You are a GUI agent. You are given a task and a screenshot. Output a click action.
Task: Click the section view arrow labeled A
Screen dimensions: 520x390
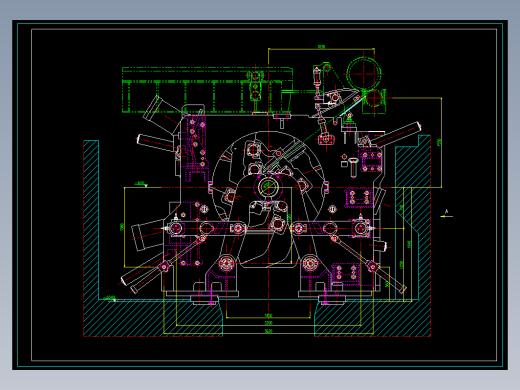[x=446, y=214]
